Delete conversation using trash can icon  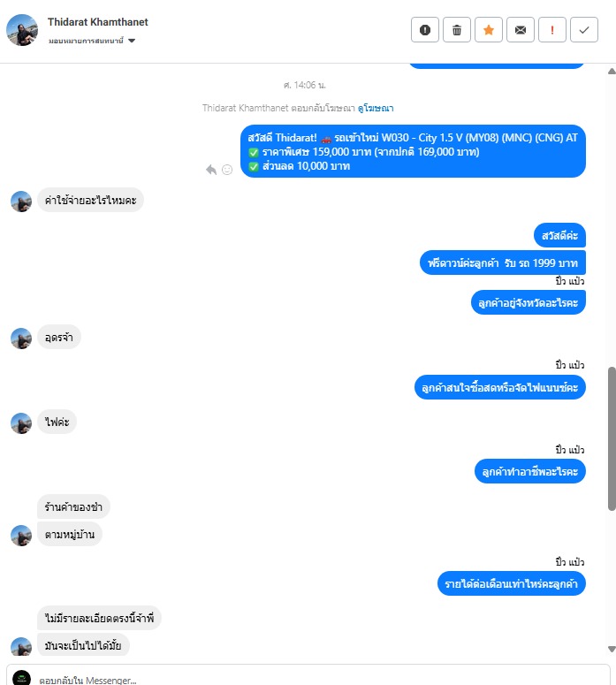[x=457, y=30]
